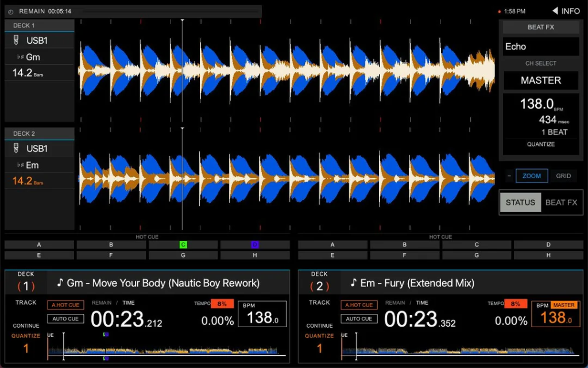The image size is (588, 368).
Task: Click the key icon next to Gm
Action: coord(21,57)
